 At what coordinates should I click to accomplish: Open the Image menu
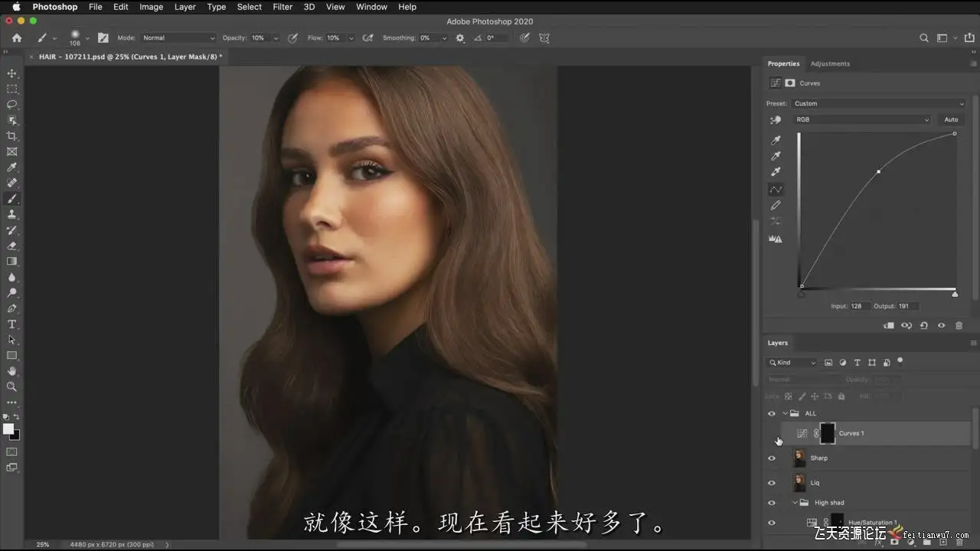[x=151, y=7]
